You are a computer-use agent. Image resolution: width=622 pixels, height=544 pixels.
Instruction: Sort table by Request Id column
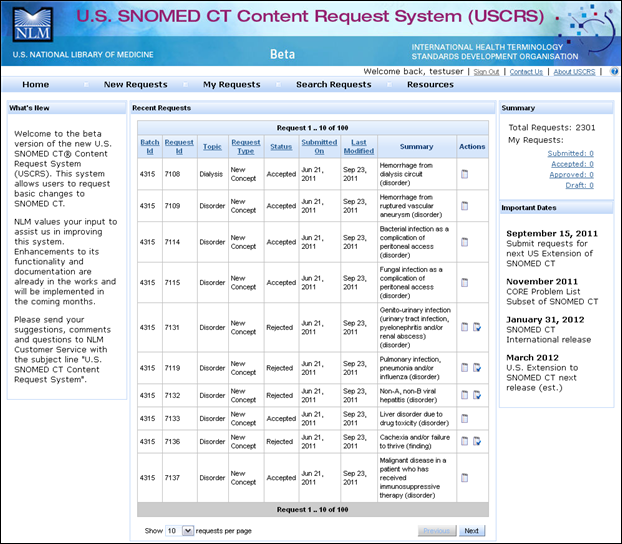pos(179,146)
